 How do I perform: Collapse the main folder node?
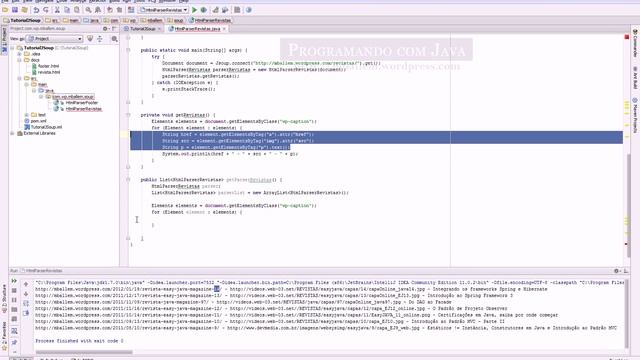point(27,84)
